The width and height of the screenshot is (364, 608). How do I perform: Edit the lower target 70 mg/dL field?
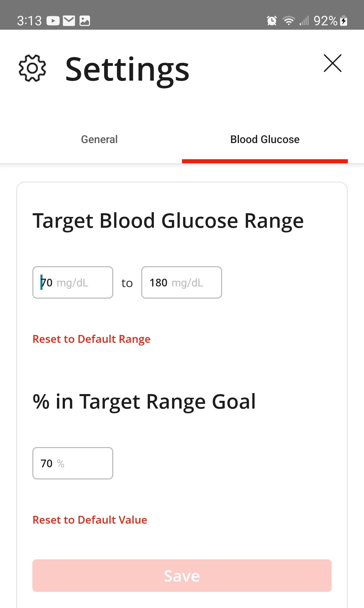point(73,282)
